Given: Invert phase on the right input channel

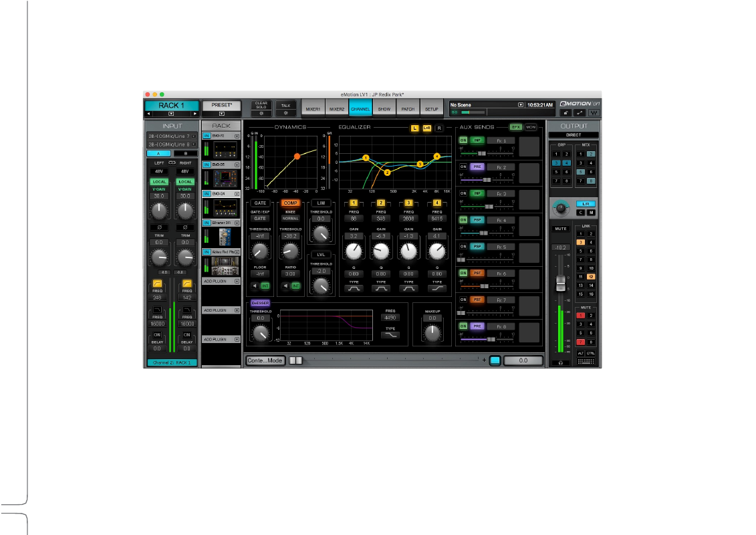Looking at the screenshot, I should pos(185,227).
